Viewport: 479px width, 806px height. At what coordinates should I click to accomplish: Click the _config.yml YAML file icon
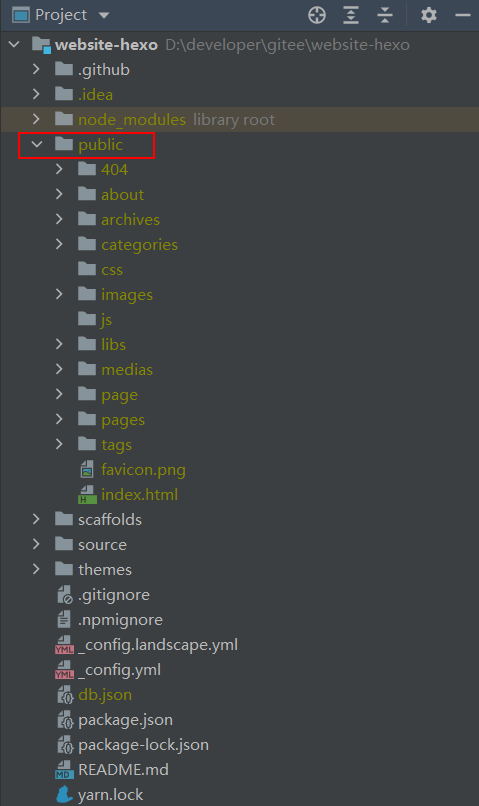(64, 669)
